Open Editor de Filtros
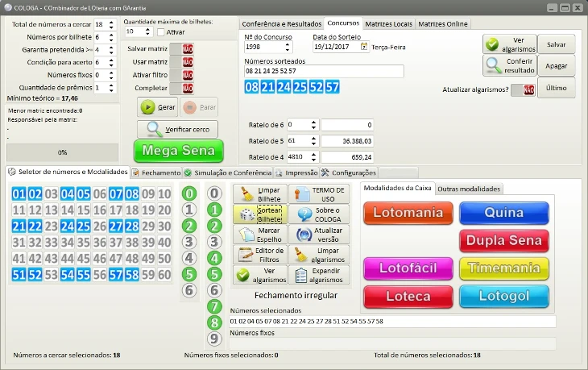Viewport: 588px width, 370px height. [x=260, y=255]
